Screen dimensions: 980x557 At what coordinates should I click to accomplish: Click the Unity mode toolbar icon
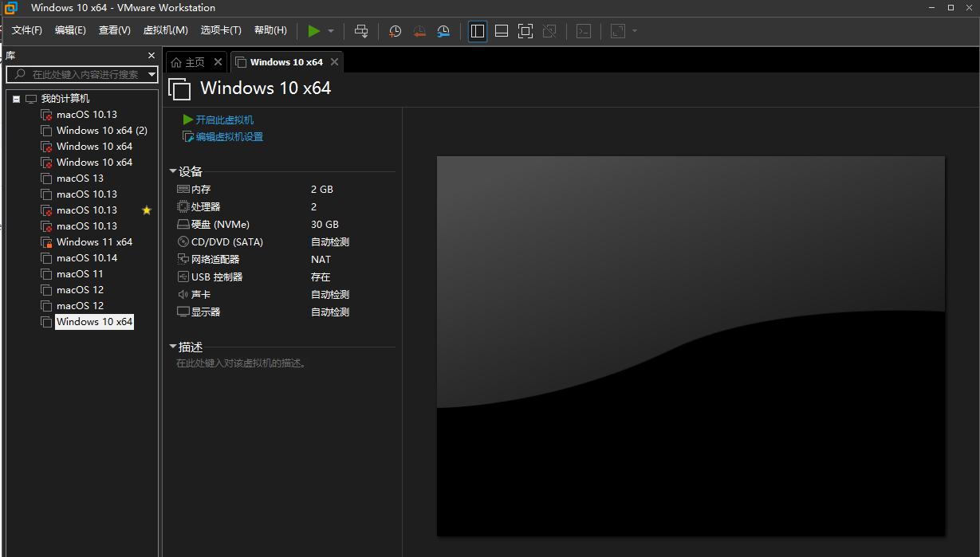(x=549, y=31)
